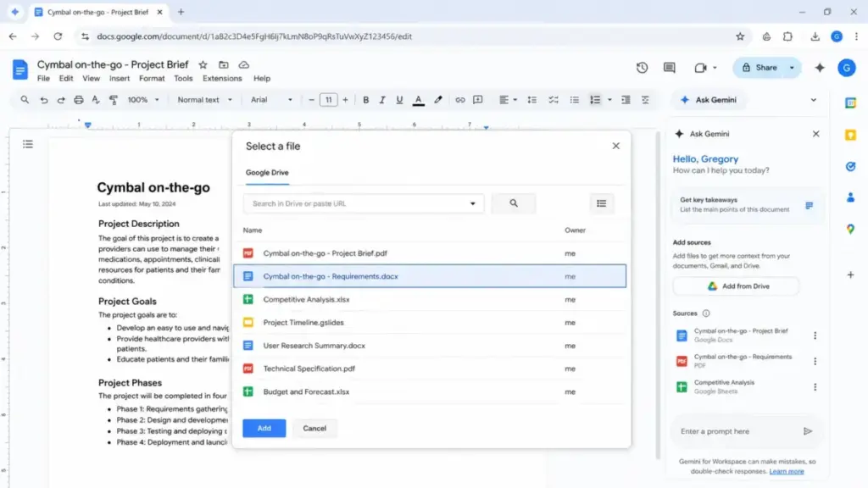Click the search button in the file dialog

(x=513, y=203)
